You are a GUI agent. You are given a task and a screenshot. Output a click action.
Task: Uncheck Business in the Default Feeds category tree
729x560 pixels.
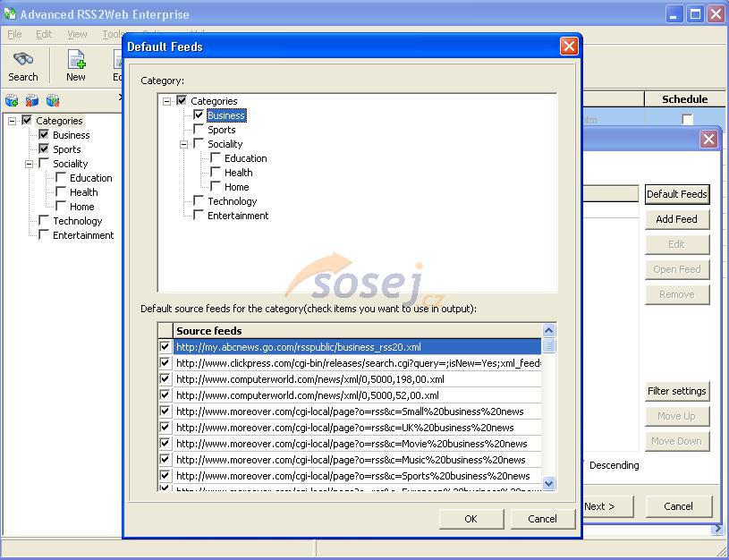point(199,115)
